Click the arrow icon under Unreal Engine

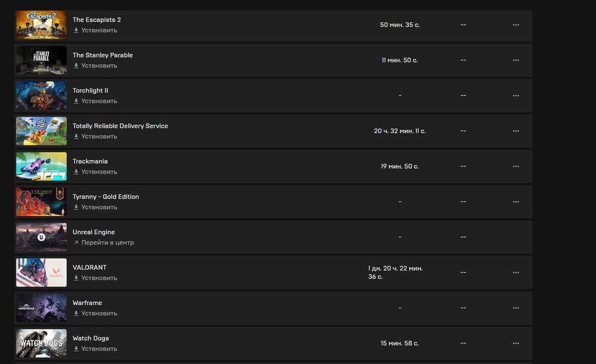[x=76, y=243]
